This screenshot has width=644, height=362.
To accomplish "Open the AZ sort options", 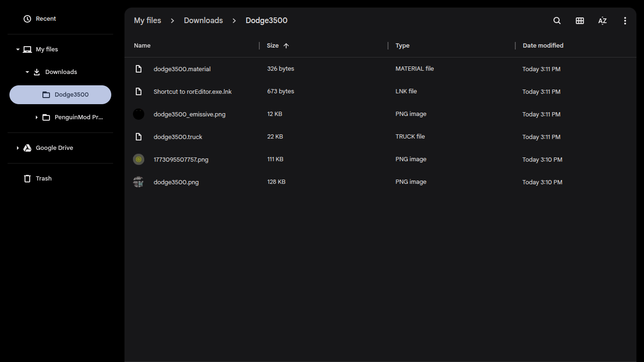I will (603, 21).
